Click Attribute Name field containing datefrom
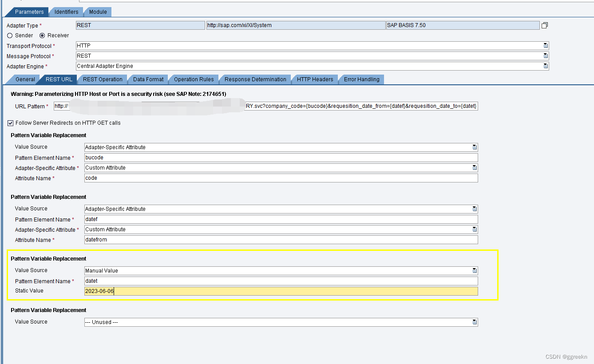Viewport: 594px width, 364px height. point(281,240)
